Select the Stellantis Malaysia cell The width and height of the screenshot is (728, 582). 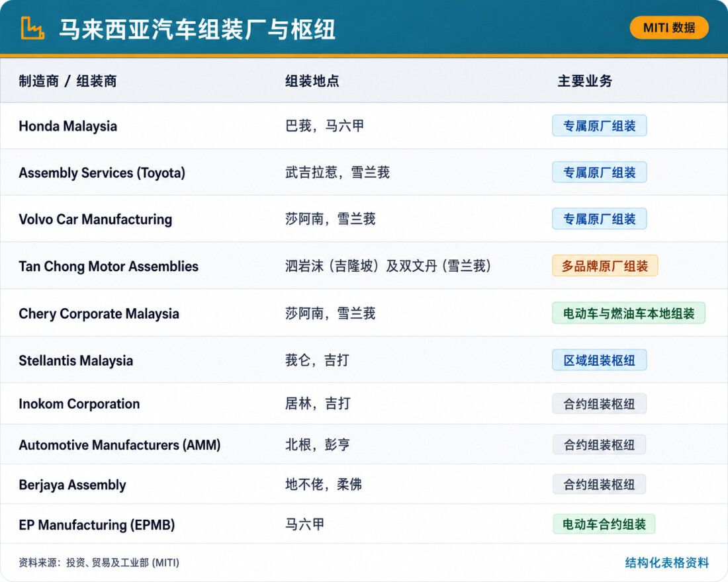coord(75,360)
